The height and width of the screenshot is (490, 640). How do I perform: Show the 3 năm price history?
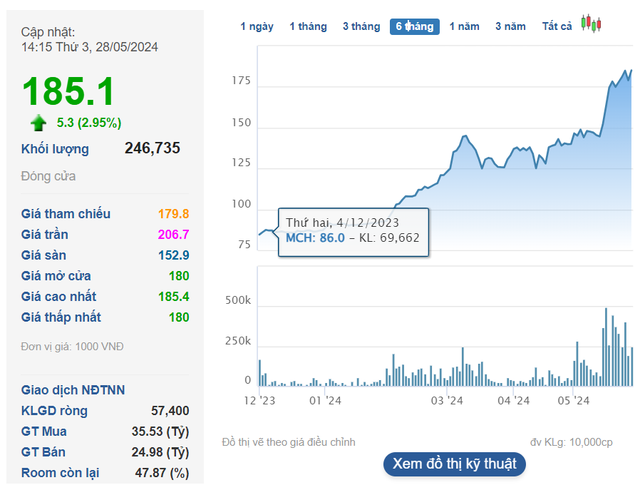510,27
